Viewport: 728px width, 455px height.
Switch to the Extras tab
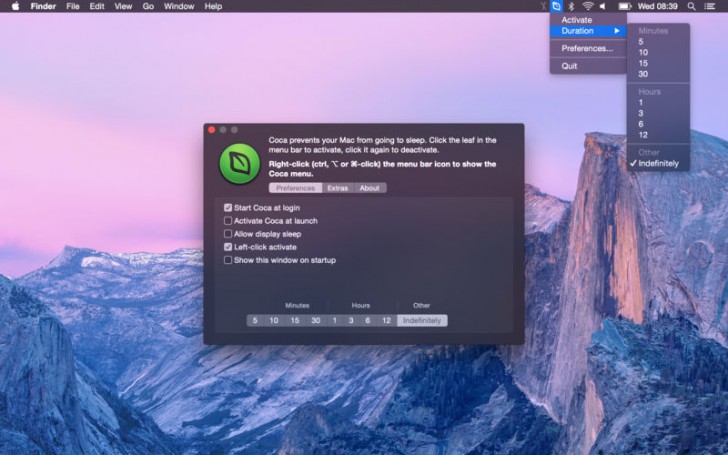pos(338,188)
